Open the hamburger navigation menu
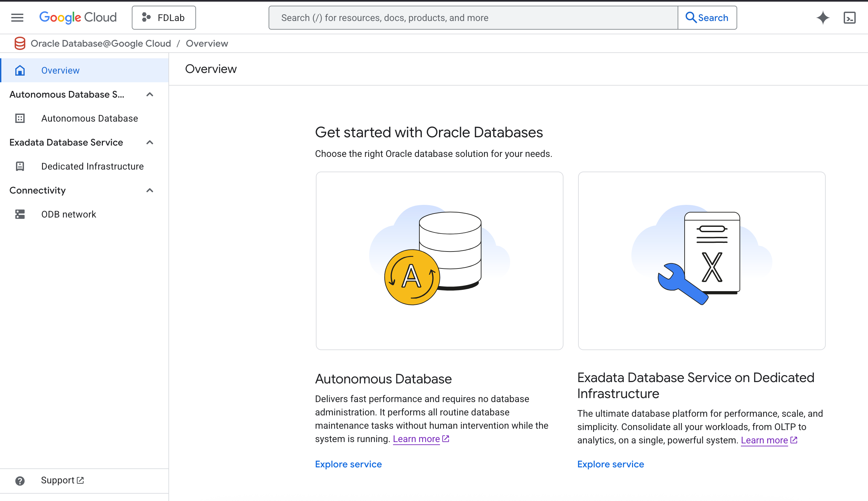Viewport: 868px width, 501px height. [17, 18]
